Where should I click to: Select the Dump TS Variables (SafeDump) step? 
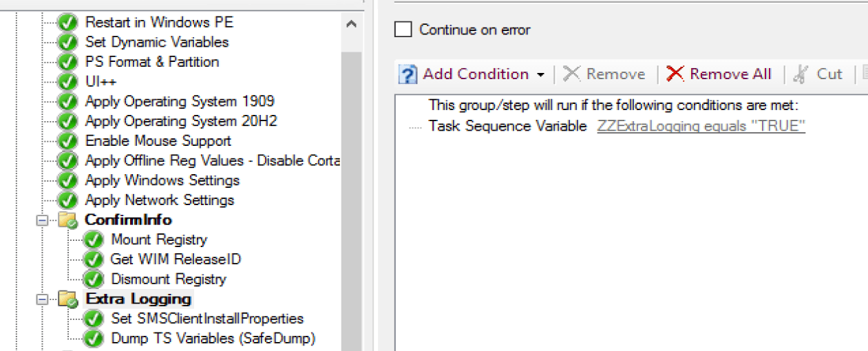click(213, 339)
